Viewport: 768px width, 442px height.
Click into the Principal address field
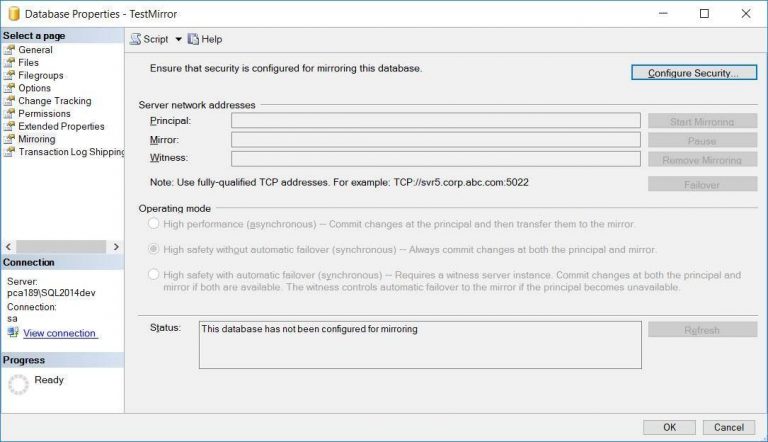[x=435, y=121]
